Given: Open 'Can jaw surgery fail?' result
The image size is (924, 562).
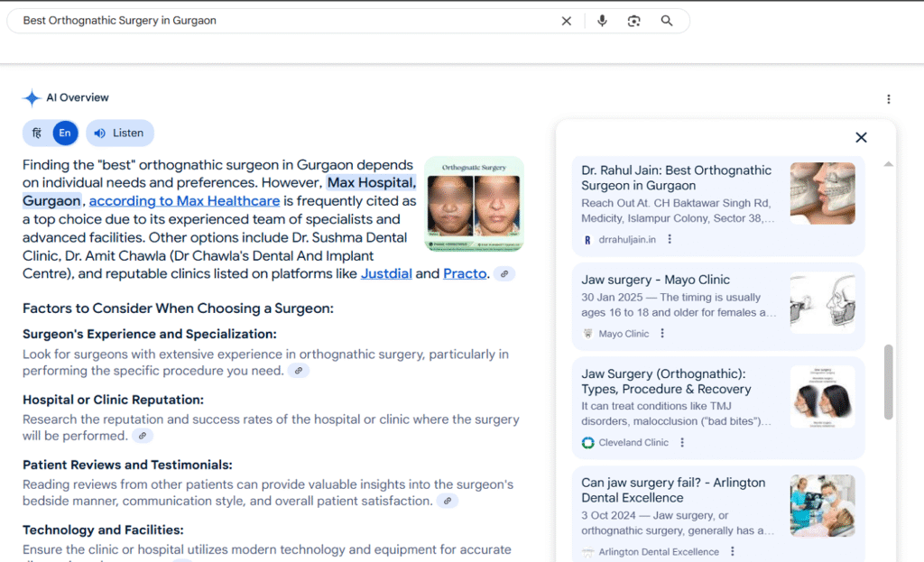Looking at the screenshot, I should pyautogui.click(x=673, y=490).
